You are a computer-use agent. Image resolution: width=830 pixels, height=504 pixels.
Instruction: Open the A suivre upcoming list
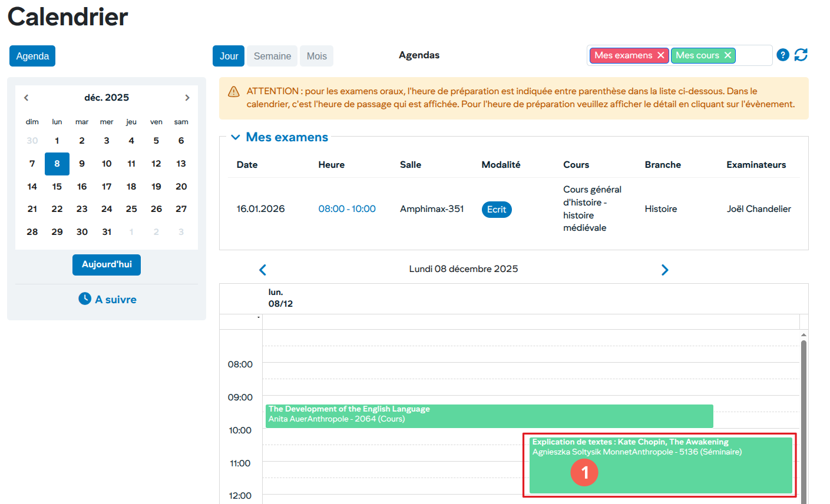(x=108, y=299)
